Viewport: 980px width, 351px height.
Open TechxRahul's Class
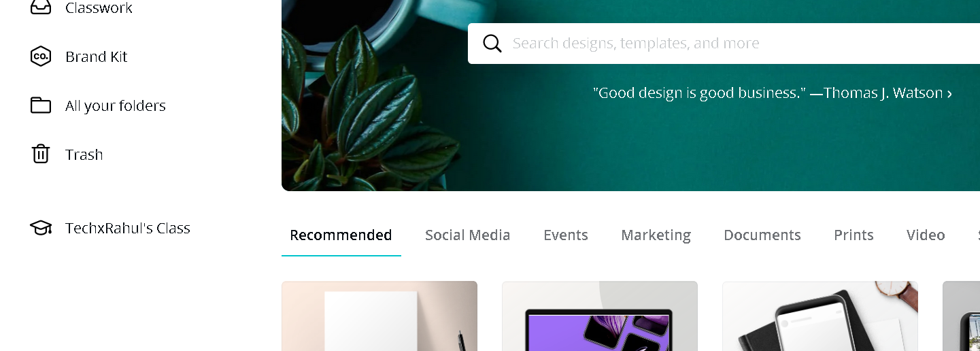128,228
